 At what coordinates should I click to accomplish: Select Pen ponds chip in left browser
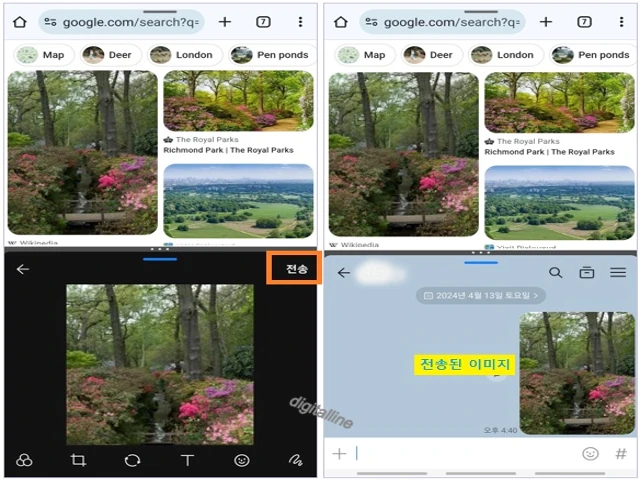click(x=272, y=55)
